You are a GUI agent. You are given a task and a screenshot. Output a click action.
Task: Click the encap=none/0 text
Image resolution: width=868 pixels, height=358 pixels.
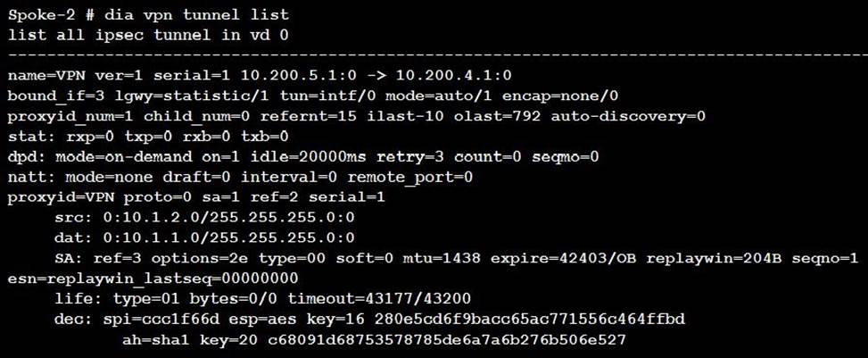tap(564, 95)
